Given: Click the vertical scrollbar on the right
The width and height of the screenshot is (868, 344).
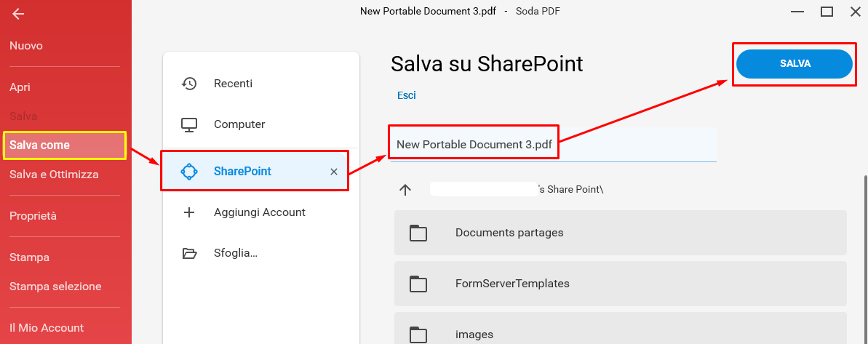Looking at the screenshot, I should tap(864, 260).
